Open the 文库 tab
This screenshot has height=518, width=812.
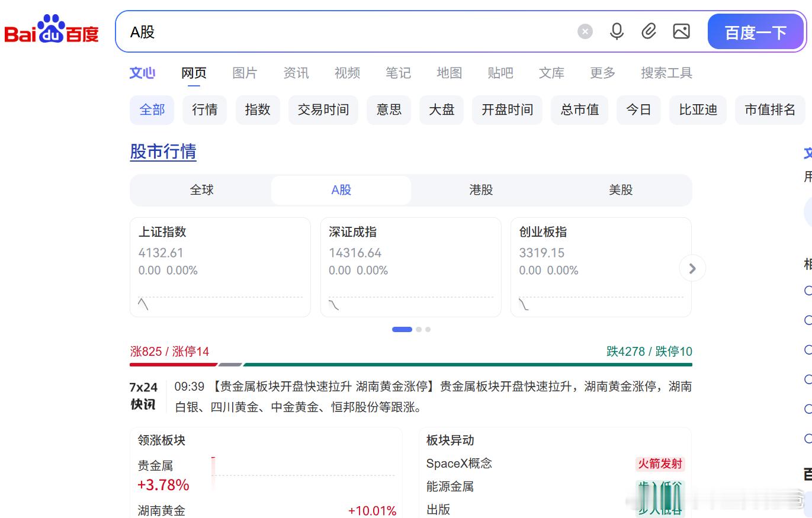point(551,73)
